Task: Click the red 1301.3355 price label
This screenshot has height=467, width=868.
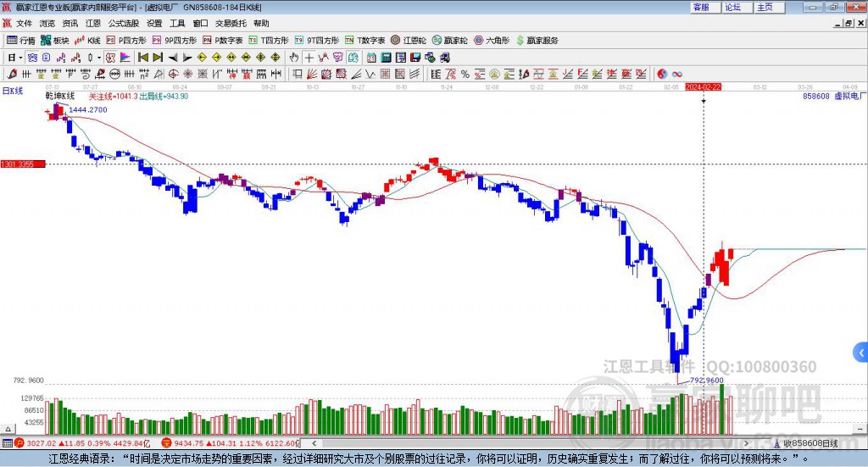Action: pyautogui.click(x=23, y=164)
